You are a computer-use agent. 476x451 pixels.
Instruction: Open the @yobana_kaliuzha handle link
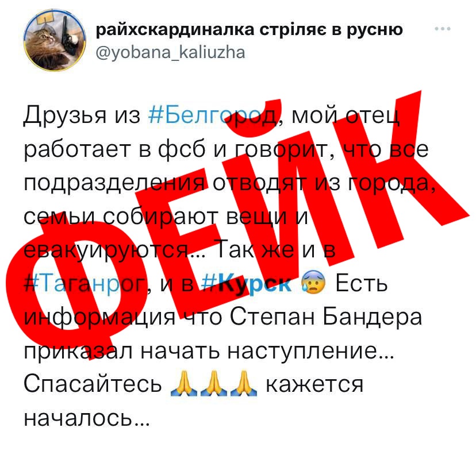click(170, 52)
